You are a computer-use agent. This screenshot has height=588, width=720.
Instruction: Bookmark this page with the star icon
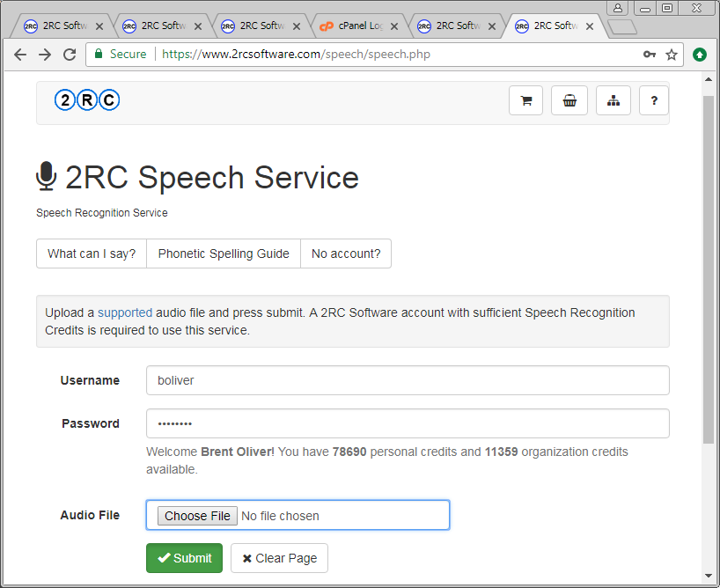pos(672,55)
